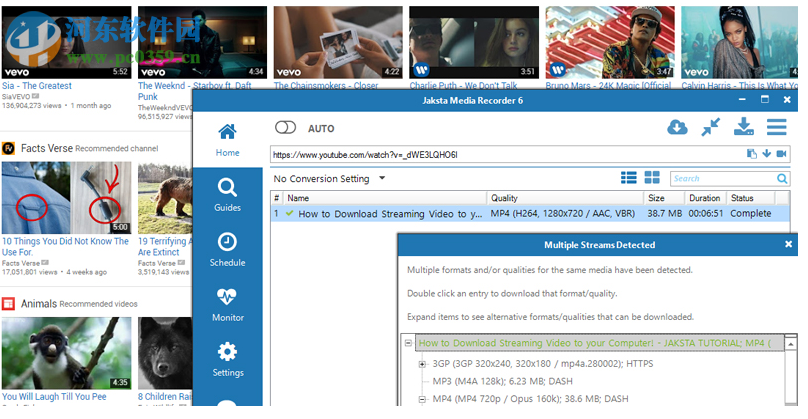Toggle the AUTO mode switch
This screenshot has width=808, height=419.
coord(285,127)
